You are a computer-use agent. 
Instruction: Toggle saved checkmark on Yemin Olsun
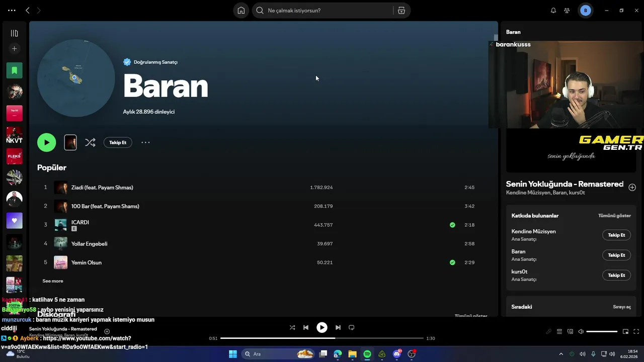coord(452,262)
